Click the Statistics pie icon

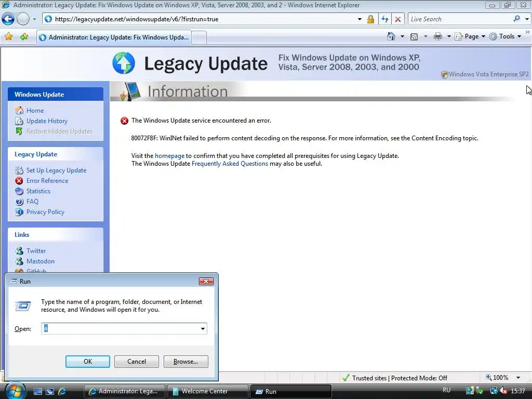(19, 191)
